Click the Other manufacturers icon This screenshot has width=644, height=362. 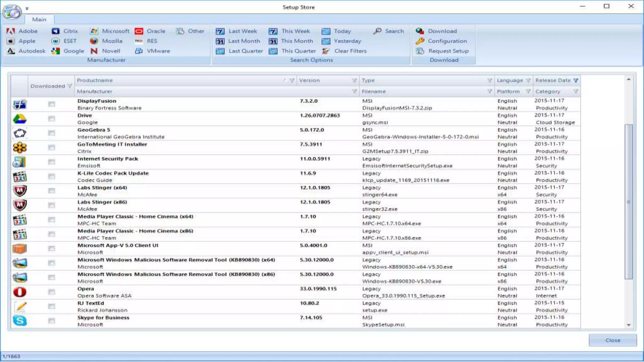pyautogui.click(x=180, y=31)
